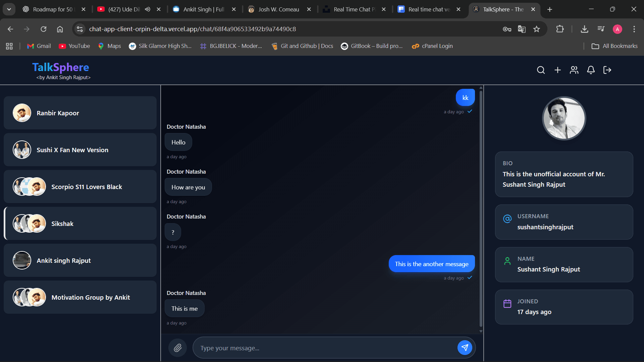Start a new chat with the plus icon
The height and width of the screenshot is (362, 644).
point(557,70)
